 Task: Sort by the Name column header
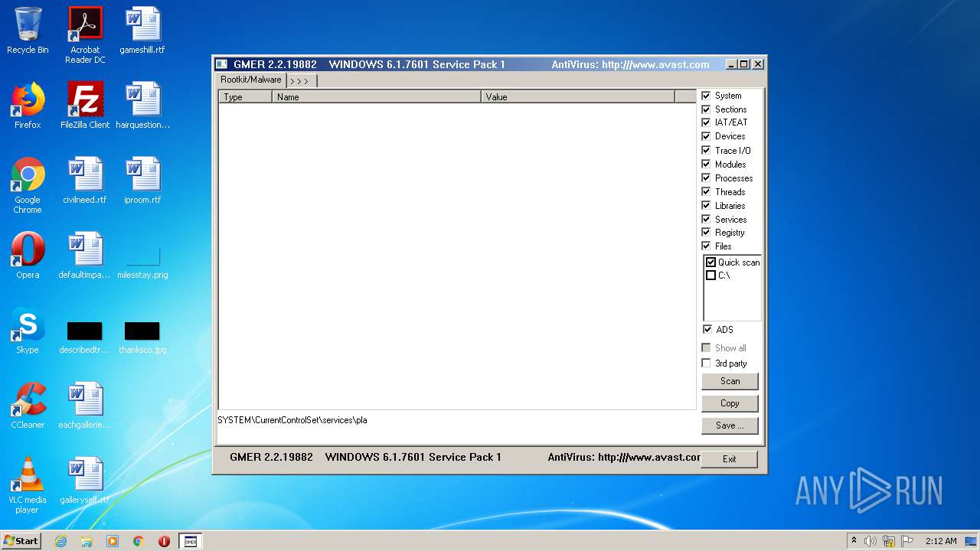(x=377, y=97)
